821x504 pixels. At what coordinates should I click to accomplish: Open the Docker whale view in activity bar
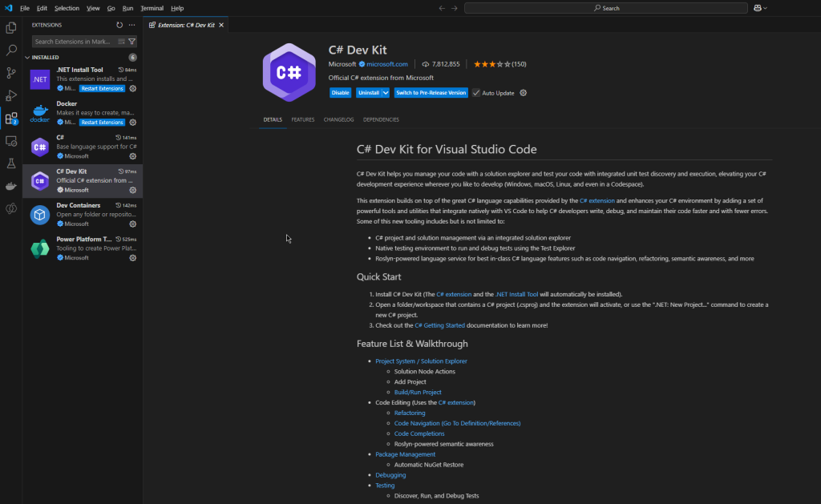click(11, 186)
